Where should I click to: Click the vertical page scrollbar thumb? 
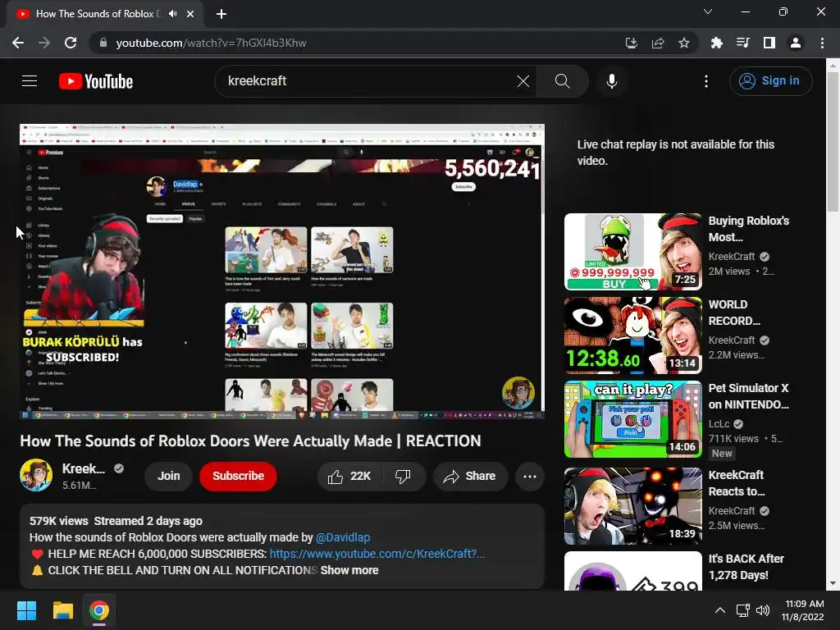833,141
